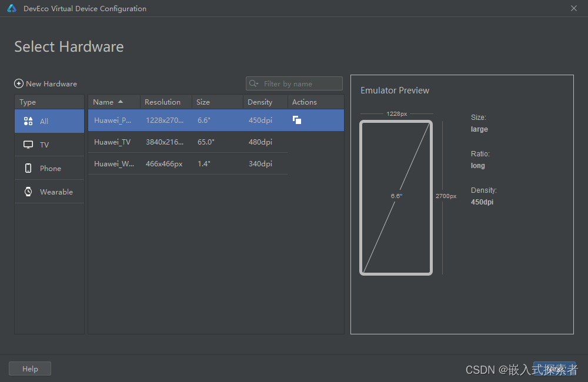Click the 65.0" size cell
The height and width of the screenshot is (382, 588).
click(206, 142)
